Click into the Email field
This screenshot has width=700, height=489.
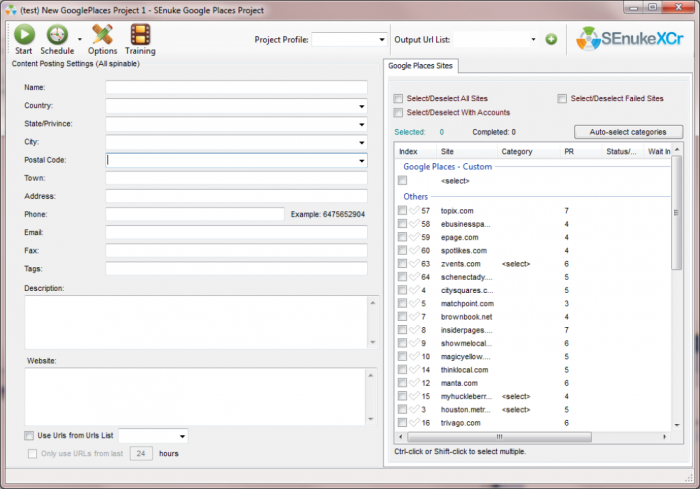coord(236,232)
